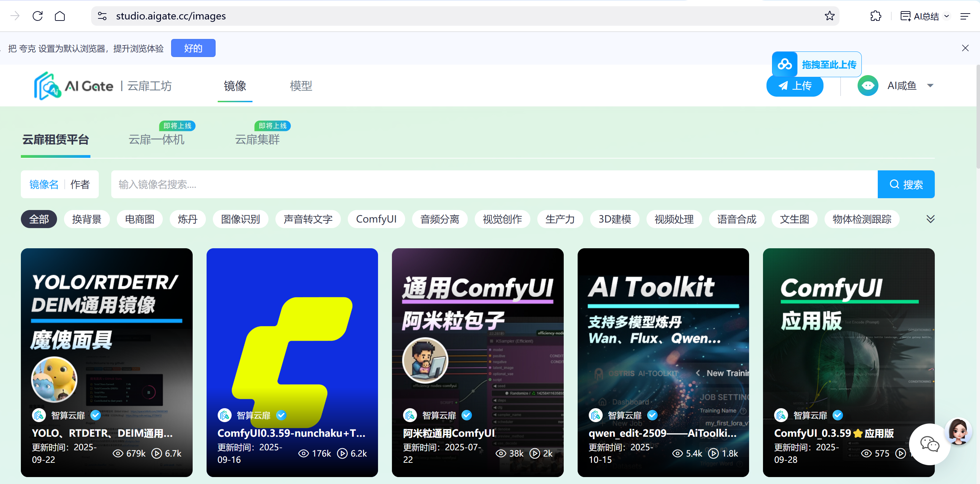
Task: Select the 云扉集群 tab
Action: click(x=258, y=140)
